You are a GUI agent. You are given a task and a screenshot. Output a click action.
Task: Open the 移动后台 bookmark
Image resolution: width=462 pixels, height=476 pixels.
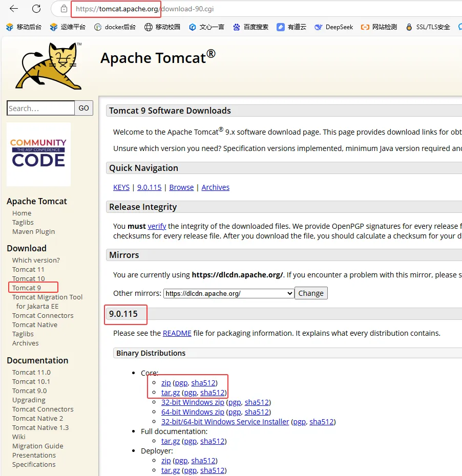(x=24, y=27)
